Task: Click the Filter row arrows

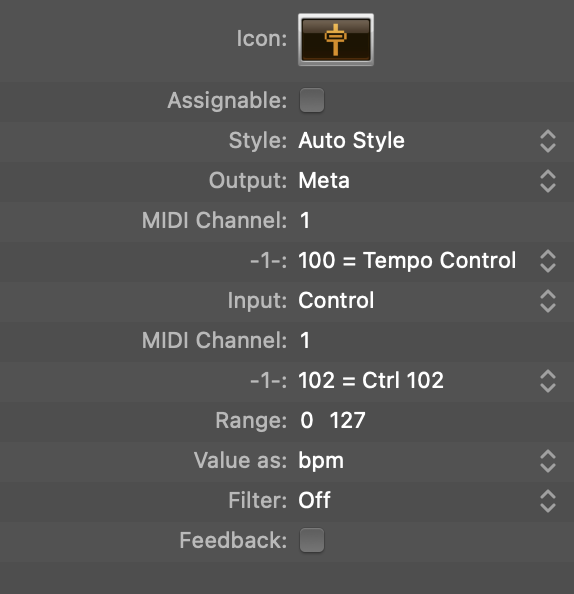Action: coord(548,501)
